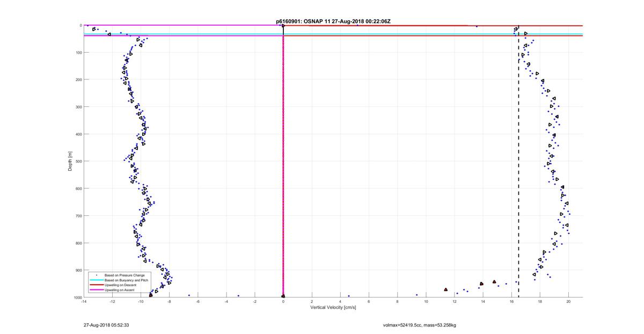Click the depth tick label 600

tap(78, 188)
